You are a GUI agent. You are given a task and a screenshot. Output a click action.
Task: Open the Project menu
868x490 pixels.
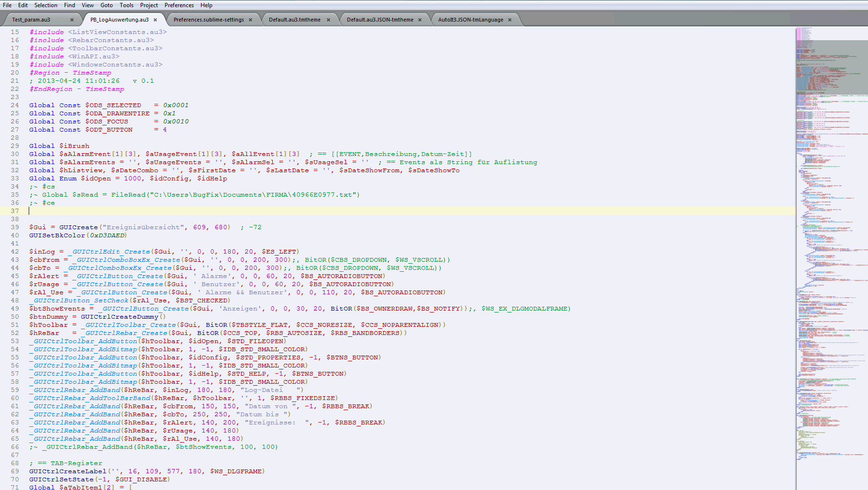point(149,5)
